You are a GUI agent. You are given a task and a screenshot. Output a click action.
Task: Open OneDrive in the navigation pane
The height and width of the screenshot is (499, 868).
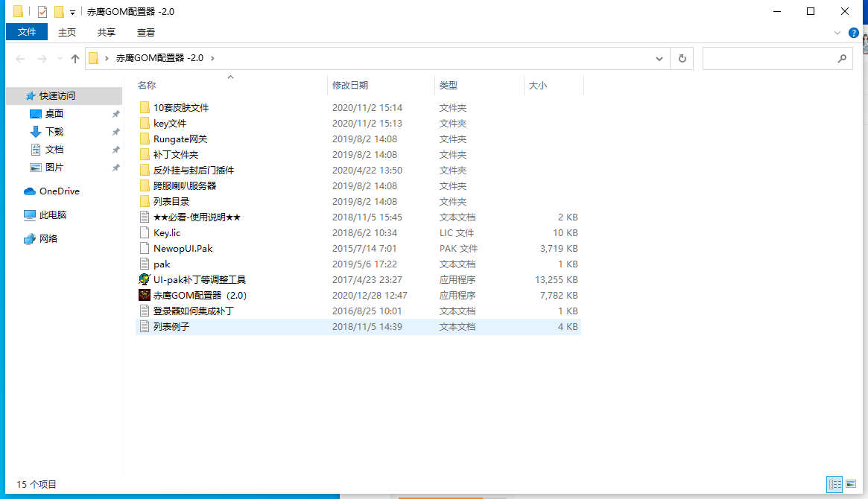click(x=59, y=191)
